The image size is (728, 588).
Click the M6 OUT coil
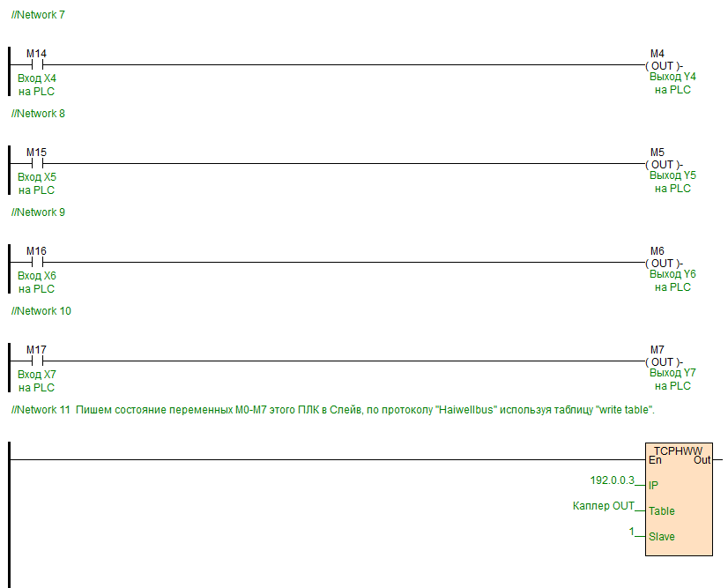[x=664, y=264]
